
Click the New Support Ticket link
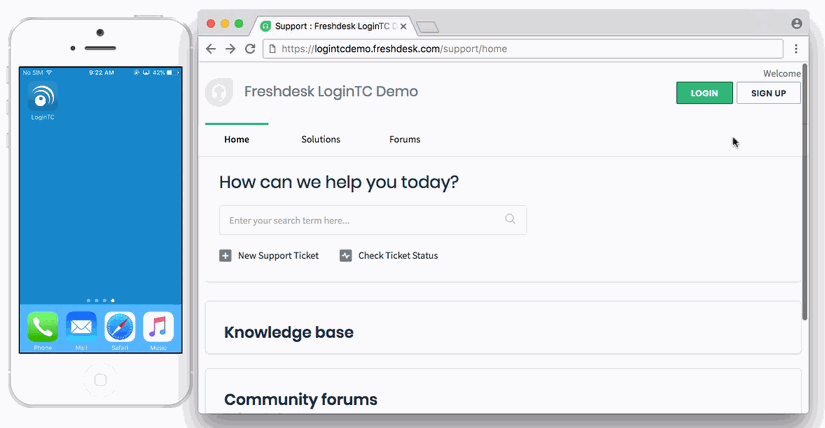pyautogui.click(x=278, y=256)
